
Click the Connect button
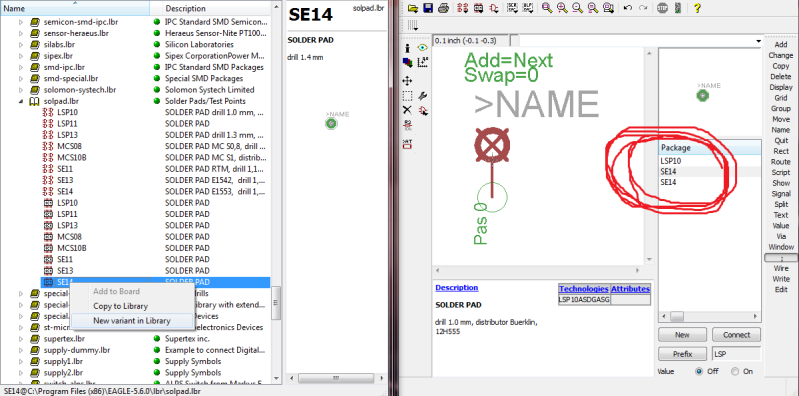(736, 335)
